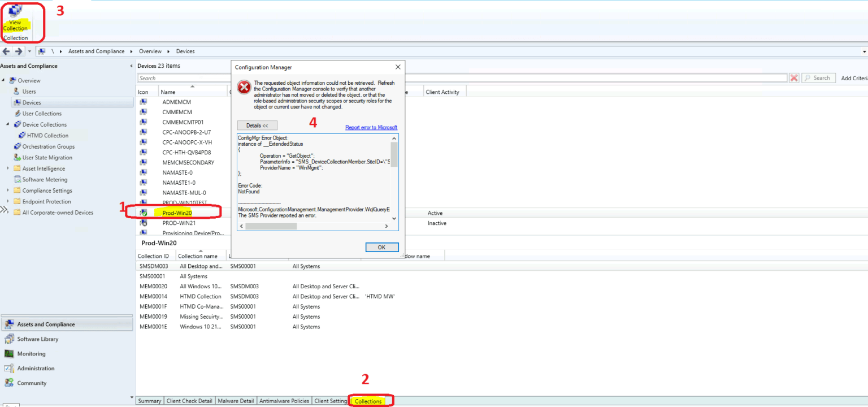Go back with the left navigation arrow
This screenshot has height=407, width=868.
point(7,51)
